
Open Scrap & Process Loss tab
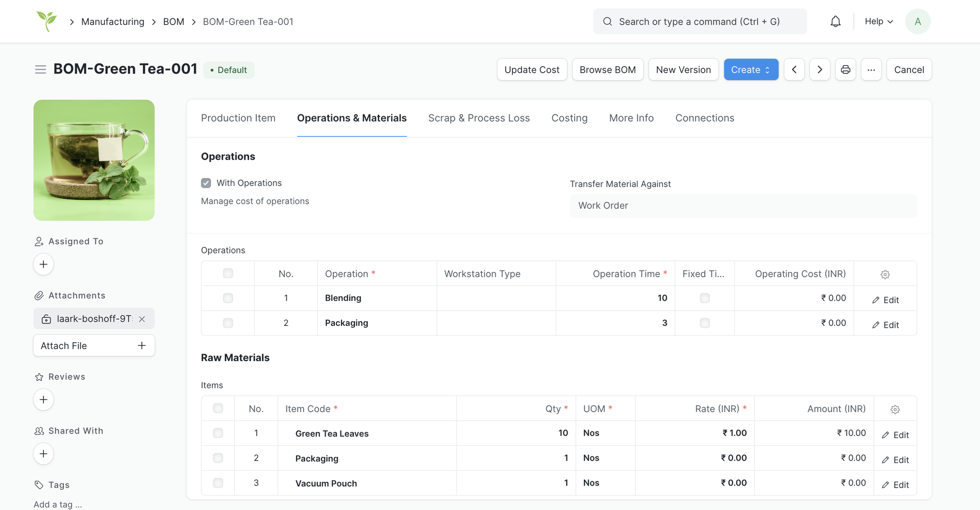coord(479,118)
